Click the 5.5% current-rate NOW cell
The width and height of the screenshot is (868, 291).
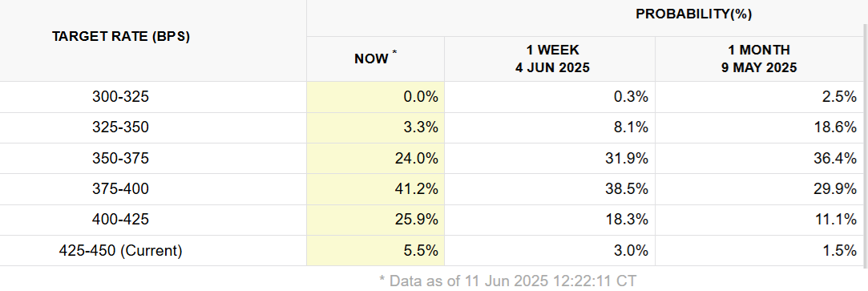coord(375,251)
